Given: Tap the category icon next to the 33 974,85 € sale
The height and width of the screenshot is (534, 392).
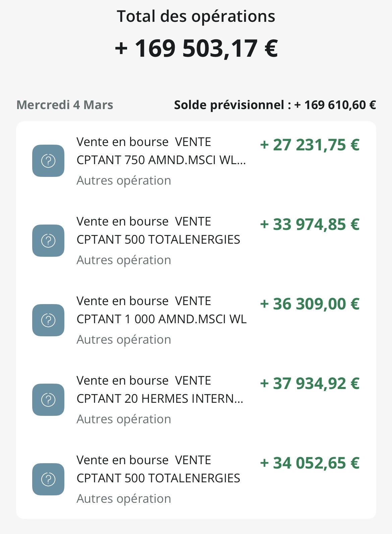Looking at the screenshot, I should tap(48, 240).
